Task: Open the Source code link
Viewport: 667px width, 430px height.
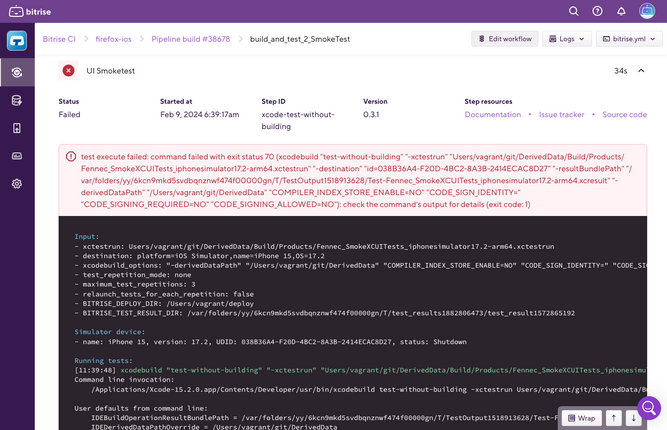Action: (624, 114)
